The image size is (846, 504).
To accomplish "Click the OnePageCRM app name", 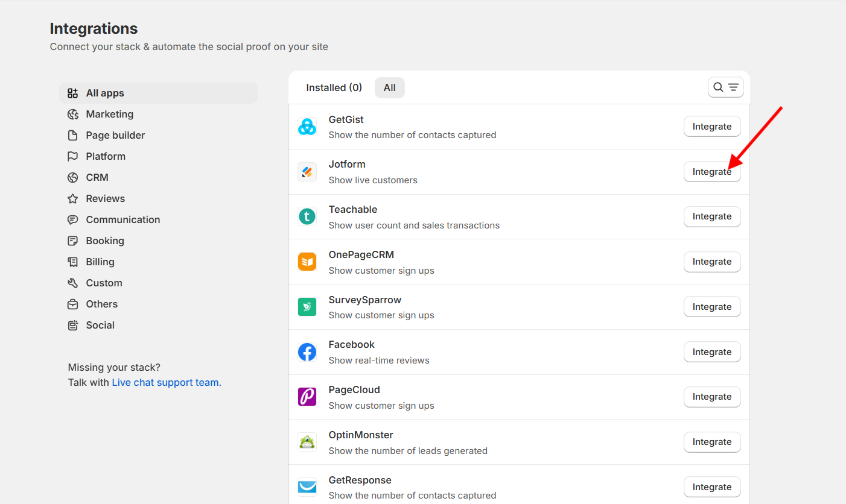I will pyautogui.click(x=361, y=254).
